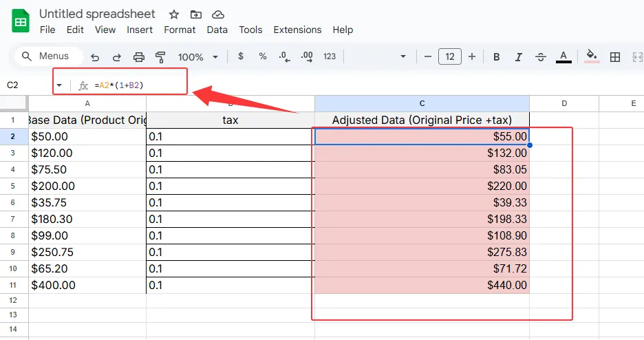
Task: Toggle italic formatting
Action: tap(519, 56)
